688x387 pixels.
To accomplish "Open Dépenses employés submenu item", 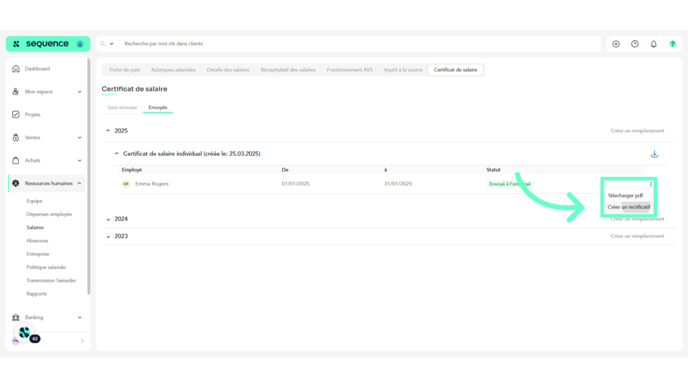I will pyautogui.click(x=49, y=214).
